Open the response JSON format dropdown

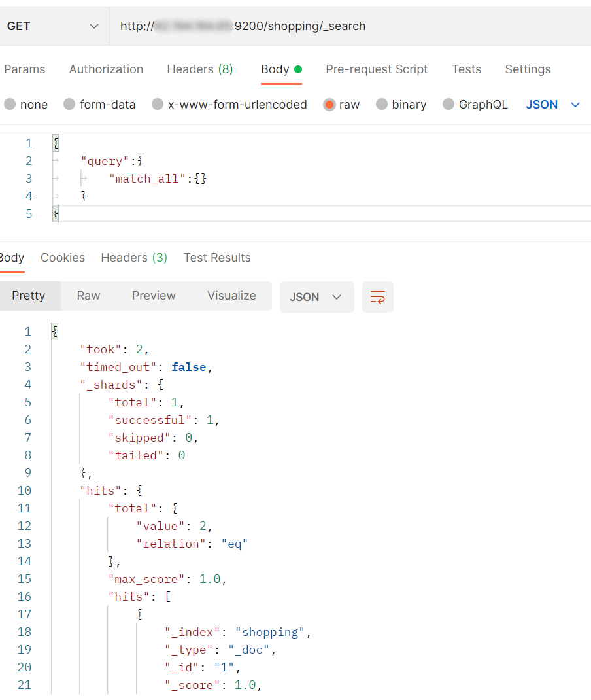(x=316, y=297)
